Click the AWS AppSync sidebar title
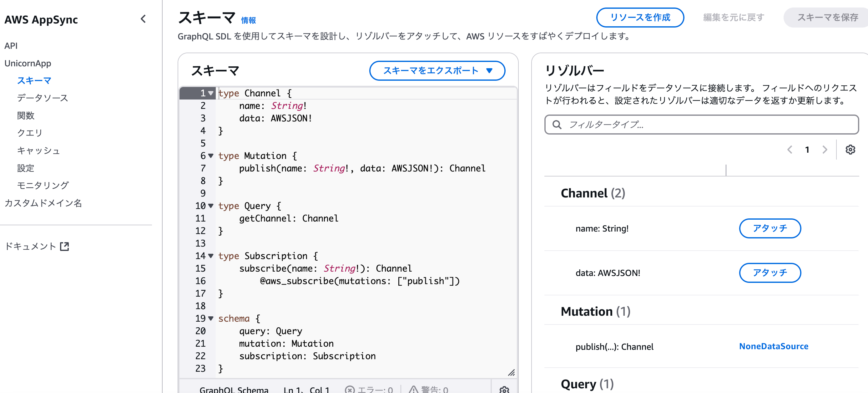Image resolution: width=868 pixels, height=393 pixels. pos(41,19)
